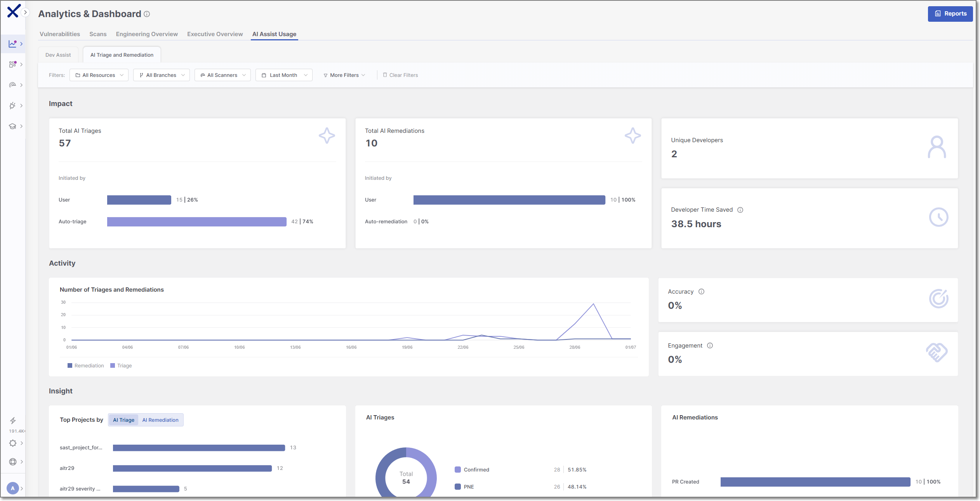Open the scanner radar sidebar icon
The width and height of the screenshot is (980, 501).
[x=13, y=85]
